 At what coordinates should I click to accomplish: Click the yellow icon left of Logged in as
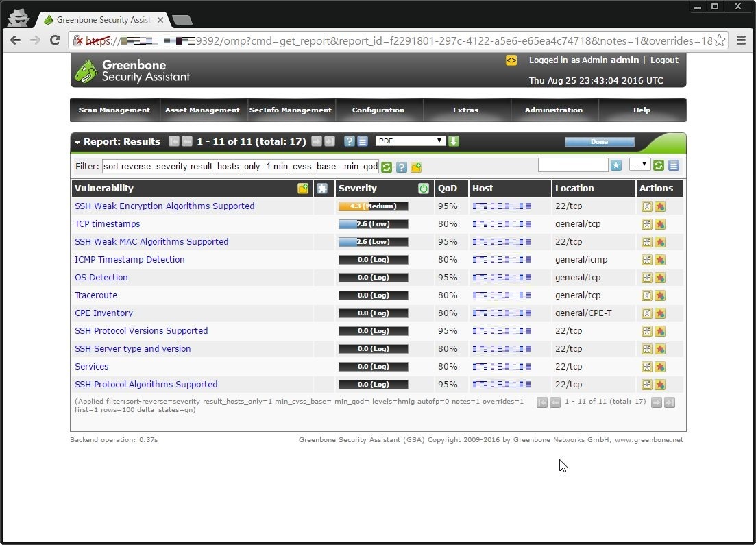(x=511, y=60)
